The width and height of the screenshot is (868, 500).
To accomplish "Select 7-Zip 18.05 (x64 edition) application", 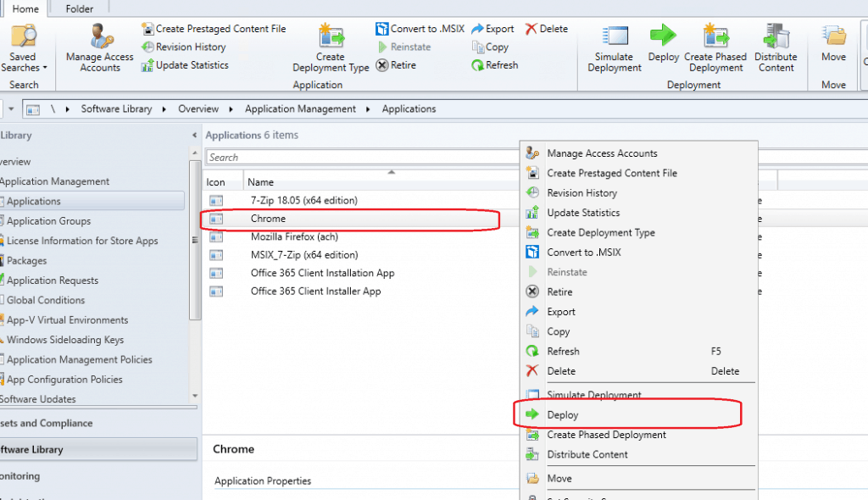I will click(x=304, y=201).
